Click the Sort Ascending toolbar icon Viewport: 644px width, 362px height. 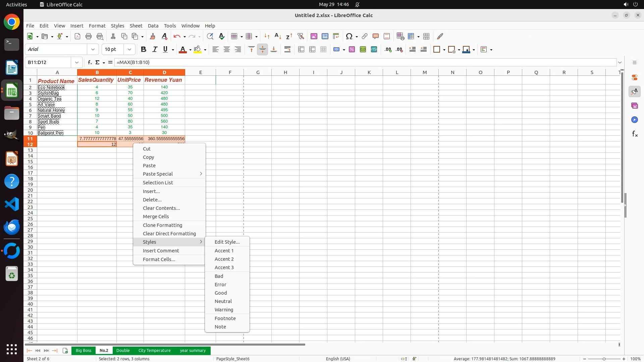tap(278, 36)
